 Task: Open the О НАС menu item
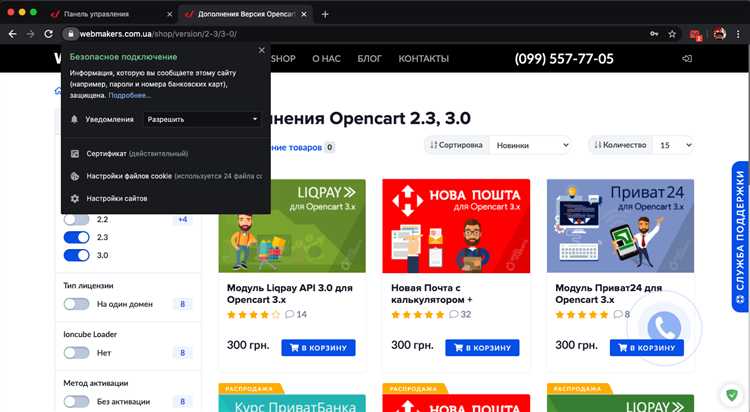[326, 58]
